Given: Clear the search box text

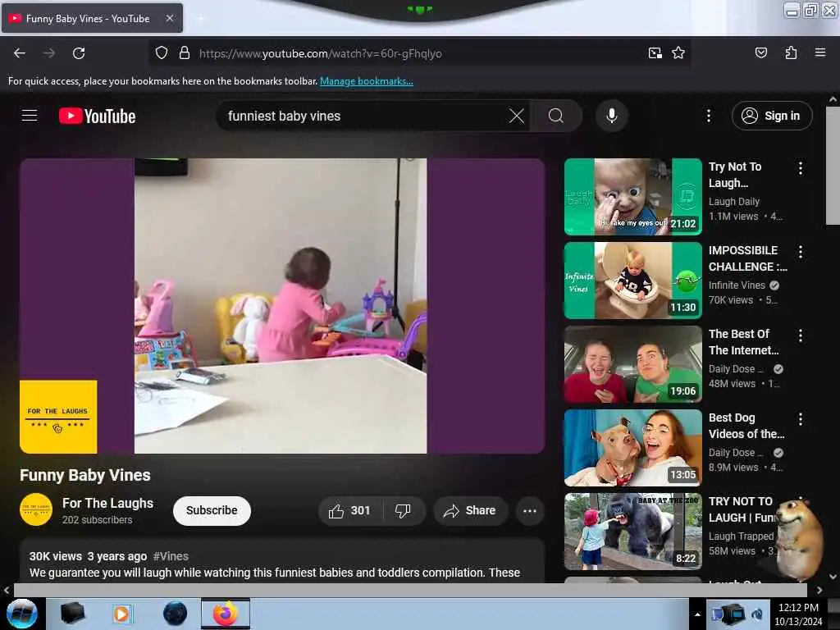Looking at the screenshot, I should [x=517, y=116].
